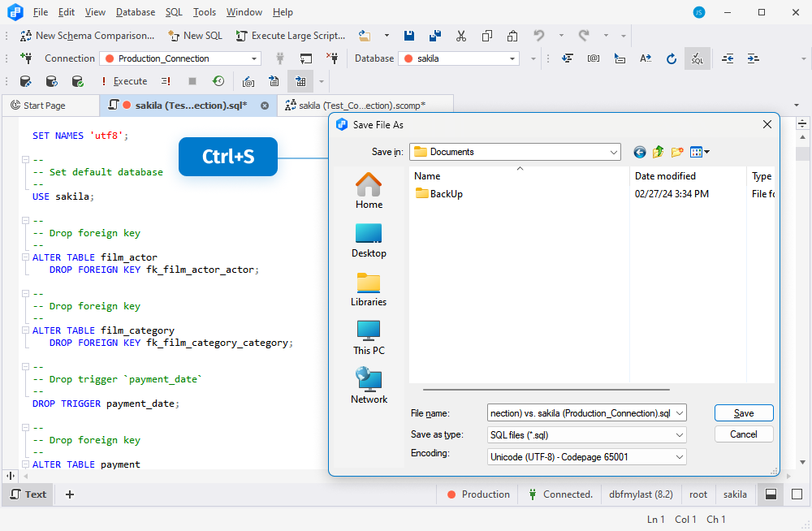812x531 pixels.
Task: Click the refresh icon in SQL toolbar
Action: pos(672,58)
